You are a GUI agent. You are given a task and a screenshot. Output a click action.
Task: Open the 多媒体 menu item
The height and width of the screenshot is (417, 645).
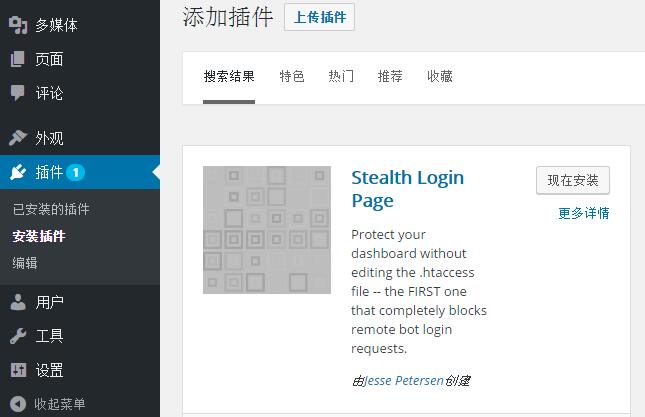80,25
